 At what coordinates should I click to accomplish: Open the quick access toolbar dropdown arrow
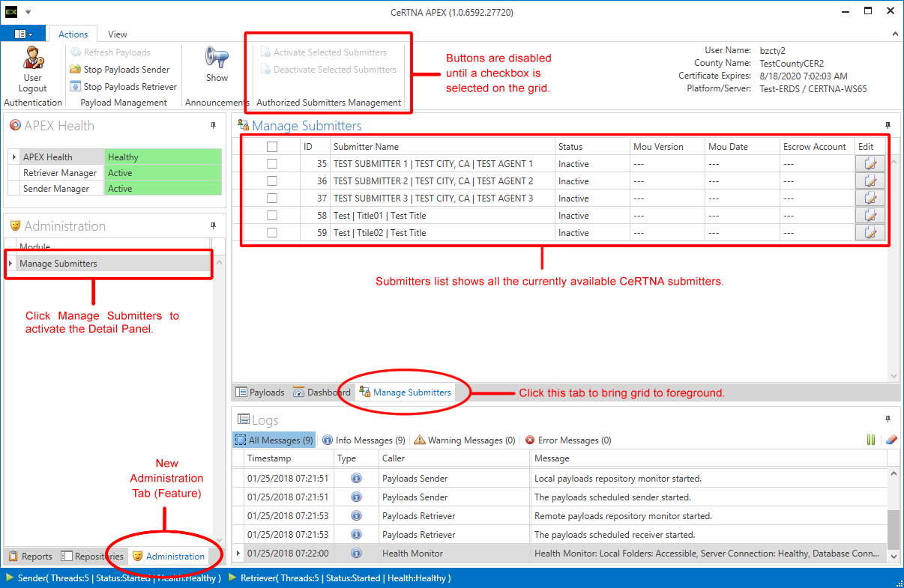click(28, 12)
